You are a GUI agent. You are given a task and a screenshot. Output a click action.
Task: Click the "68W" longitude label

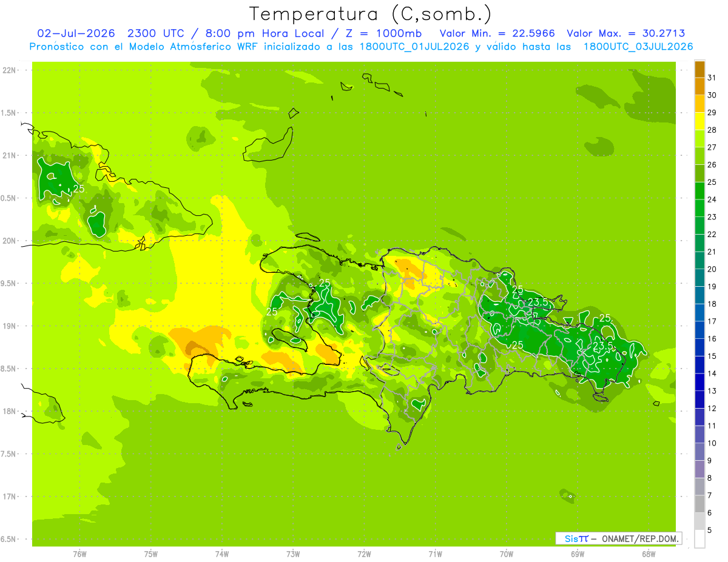tap(649, 554)
